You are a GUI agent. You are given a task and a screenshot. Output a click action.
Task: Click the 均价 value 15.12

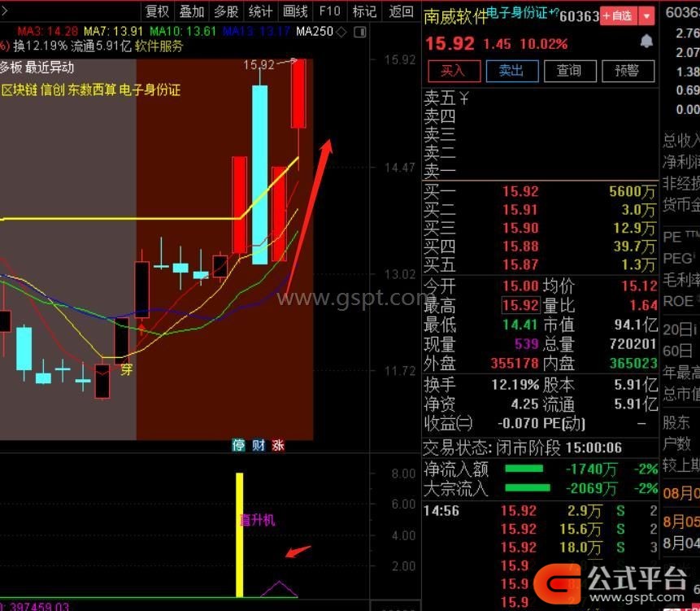(639, 286)
